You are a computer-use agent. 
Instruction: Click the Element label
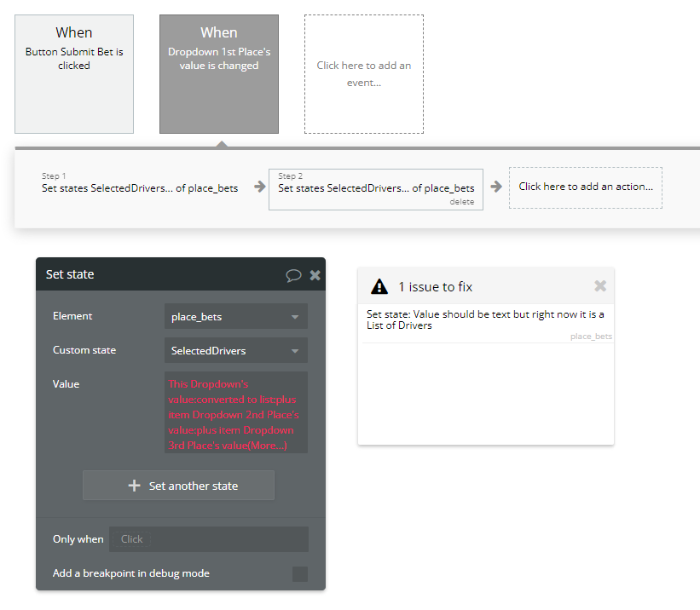click(72, 316)
